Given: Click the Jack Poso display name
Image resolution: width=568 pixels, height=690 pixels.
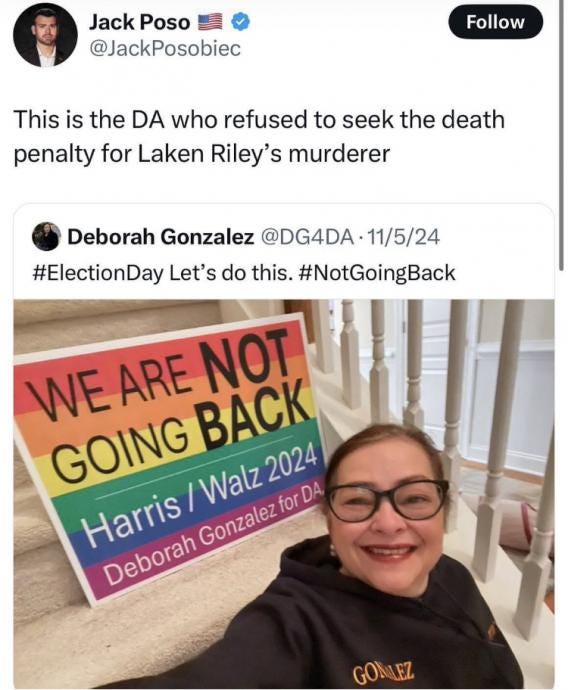Looking at the screenshot, I should click(139, 22).
